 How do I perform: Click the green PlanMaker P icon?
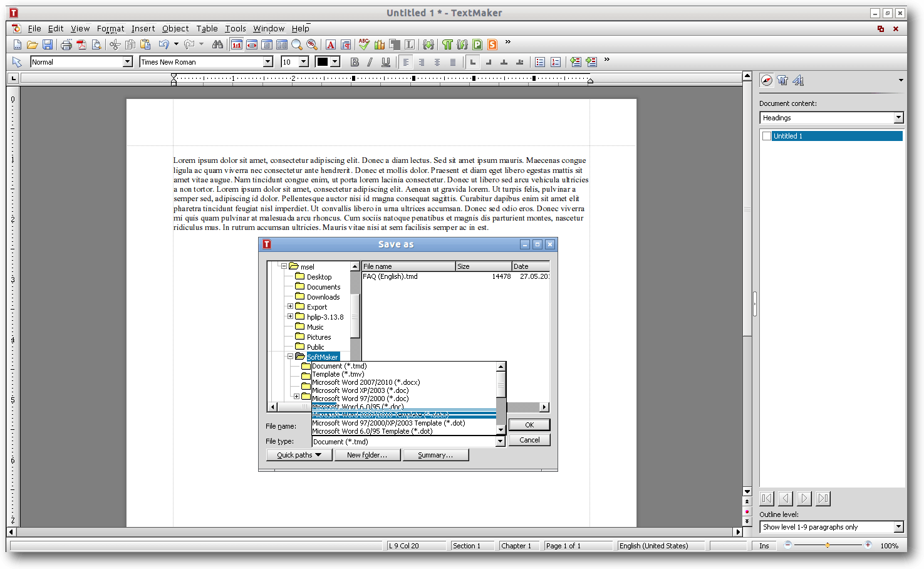pyautogui.click(x=477, y=44)
